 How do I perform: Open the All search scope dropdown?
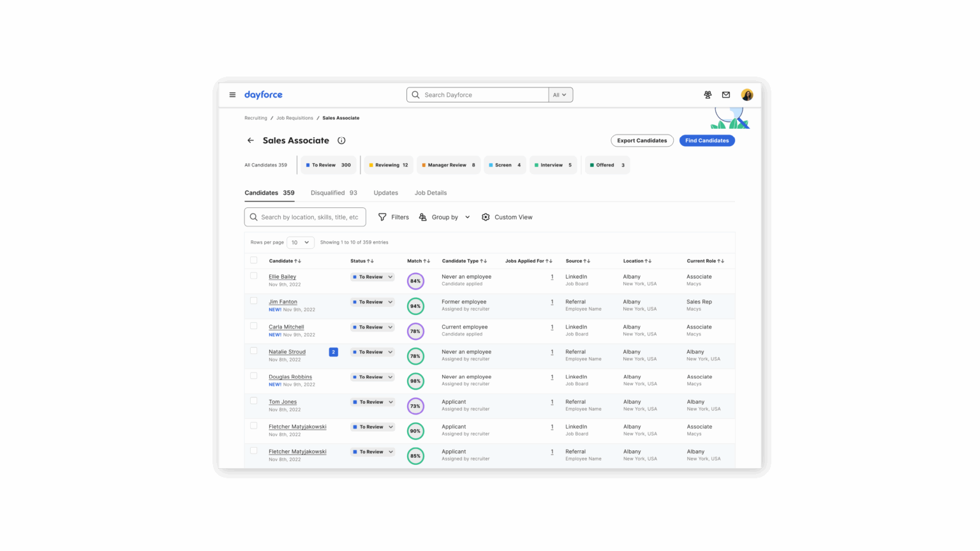(559, 94)
